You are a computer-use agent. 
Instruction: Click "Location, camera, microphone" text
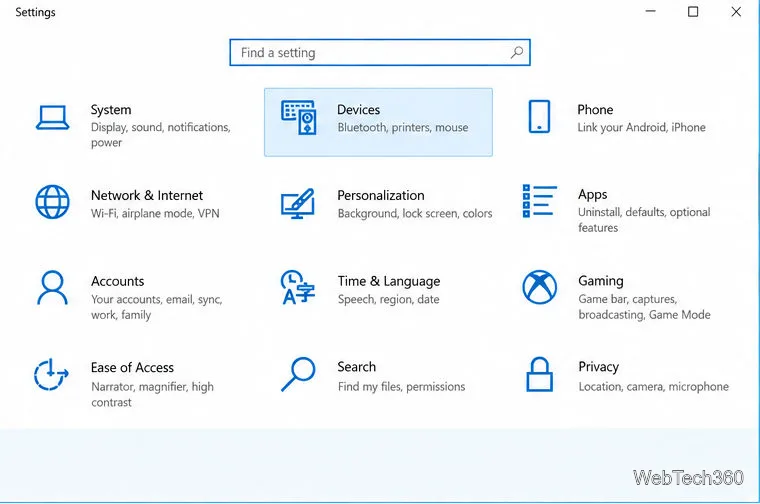point(654,387)
